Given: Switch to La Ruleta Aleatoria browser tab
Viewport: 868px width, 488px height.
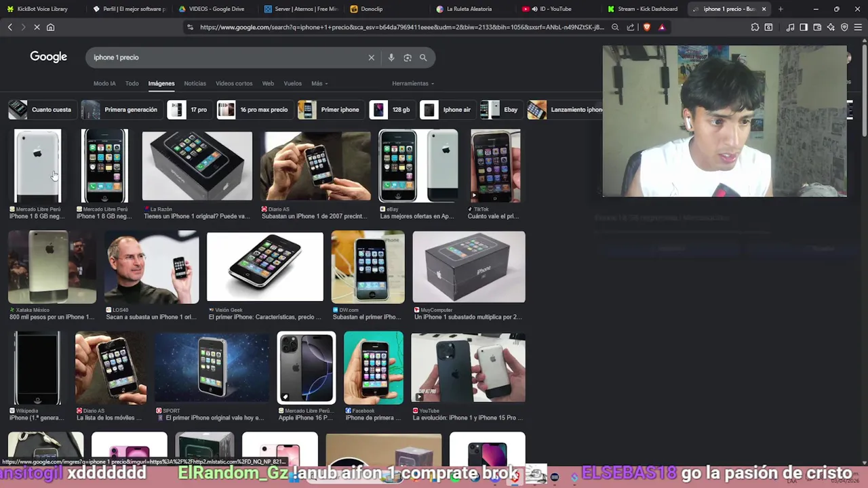Looking at the screenshot, I should click(471, 9).
